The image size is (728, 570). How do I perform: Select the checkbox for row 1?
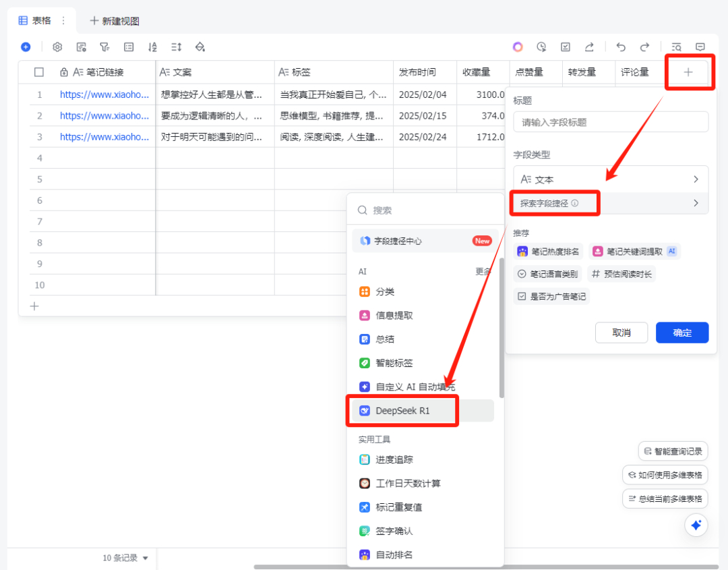pos(39,94)
